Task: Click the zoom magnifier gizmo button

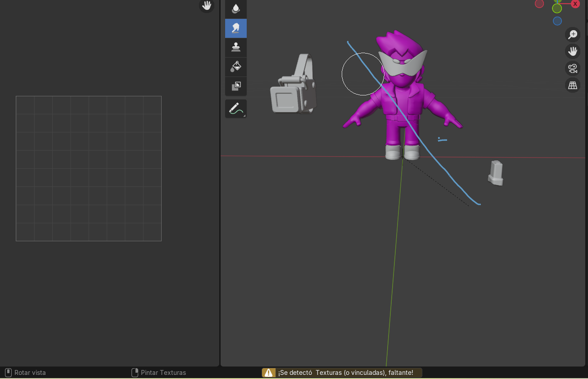Action: click(573, 35)
